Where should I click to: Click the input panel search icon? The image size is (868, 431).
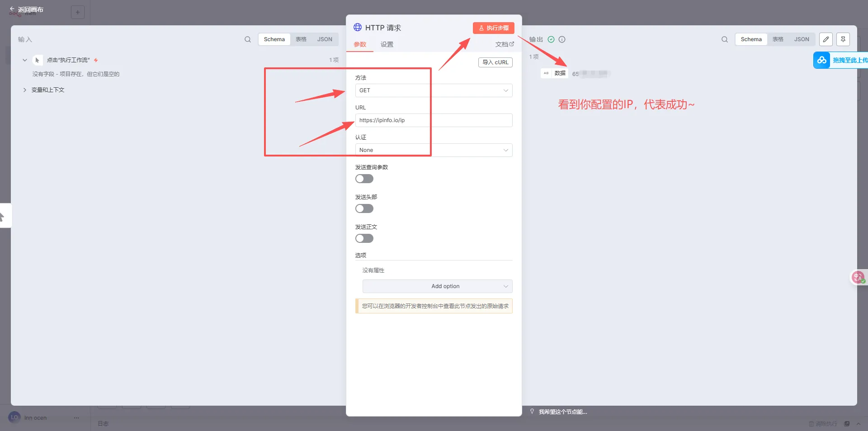(248, 39)
